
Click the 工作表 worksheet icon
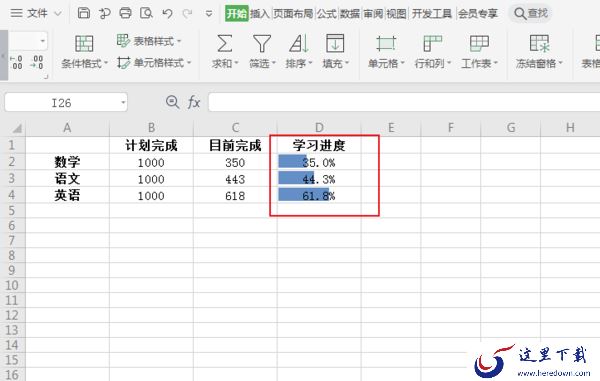479,43
